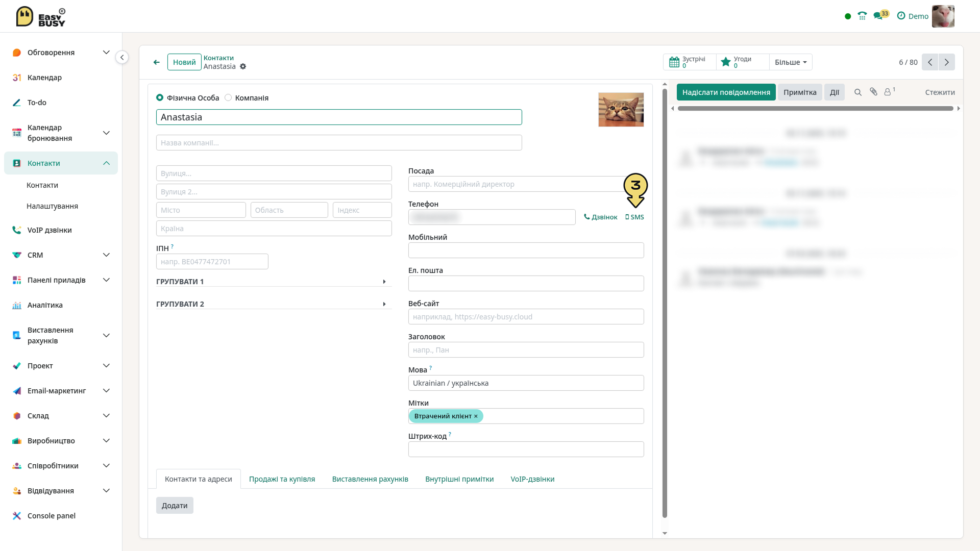980x551 pixels.
Task: Click the back arrow next to Новий
Action: click(x=157, y=62)
